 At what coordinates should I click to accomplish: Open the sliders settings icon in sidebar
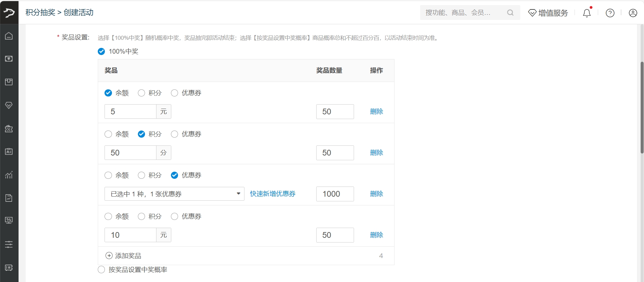click(x=9, y=244)
